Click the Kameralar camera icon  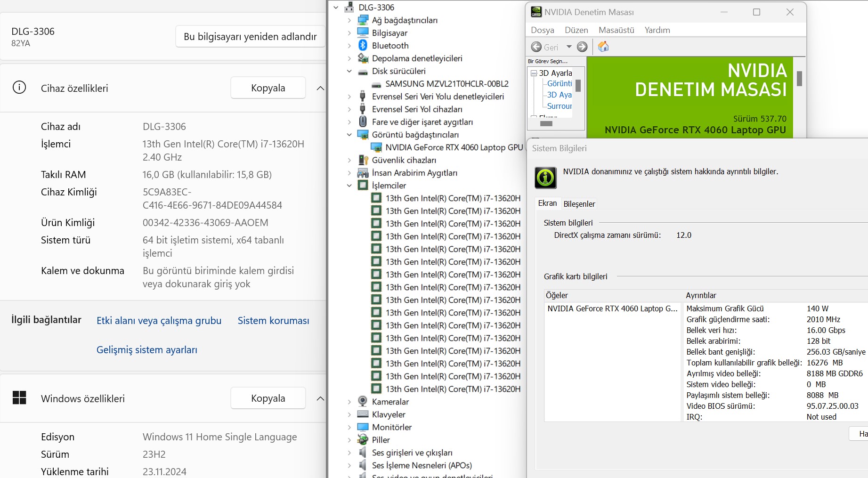tap(363, 401)
